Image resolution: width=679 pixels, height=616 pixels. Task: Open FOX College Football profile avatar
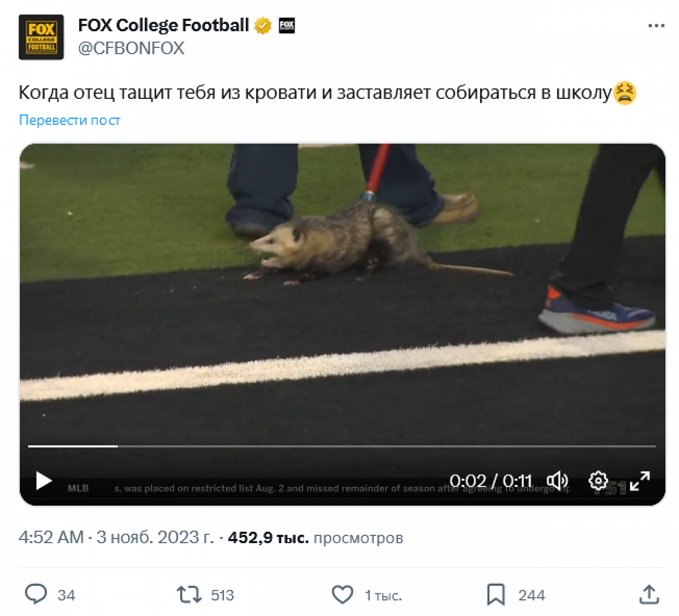(41, 37)
